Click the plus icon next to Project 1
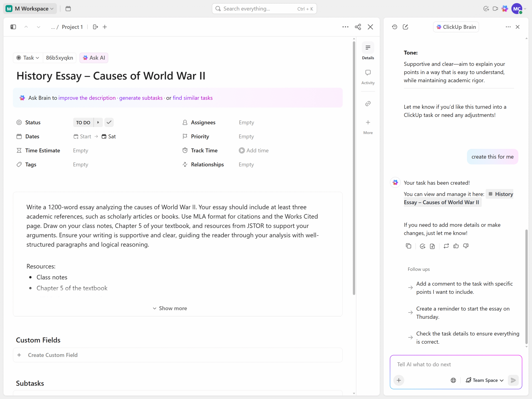Screen dimensions: 532x399 pos(105,27)
